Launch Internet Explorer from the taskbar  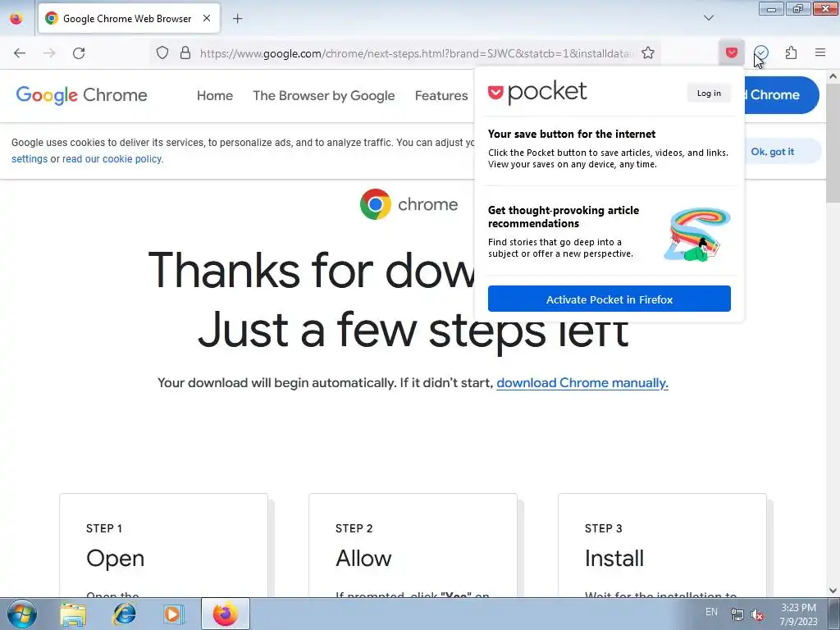[125, 614]
